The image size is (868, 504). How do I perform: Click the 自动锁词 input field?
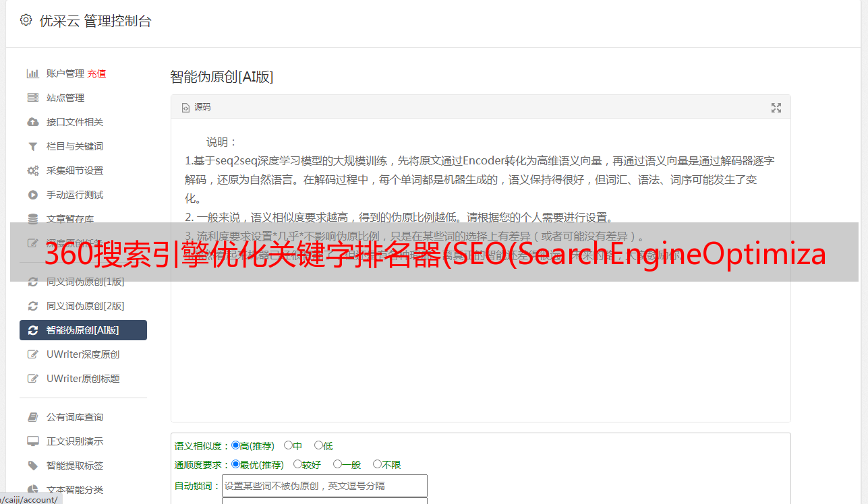[x=324, y=486]
